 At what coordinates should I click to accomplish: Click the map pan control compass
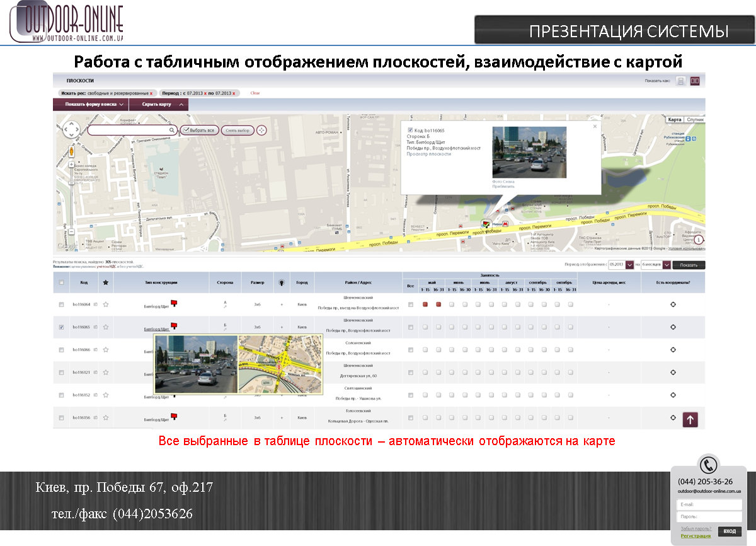pyautogui.click(x=71, y=130)
